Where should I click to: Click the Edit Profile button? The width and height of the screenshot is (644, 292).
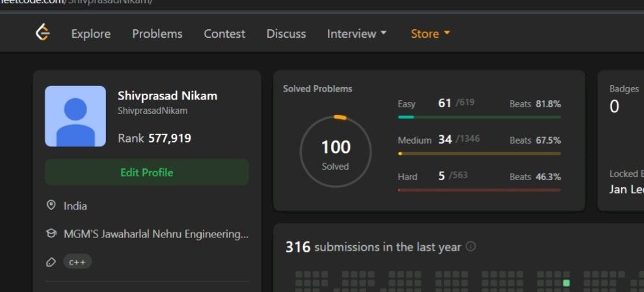pyautogui.click(x=146, y=172)
